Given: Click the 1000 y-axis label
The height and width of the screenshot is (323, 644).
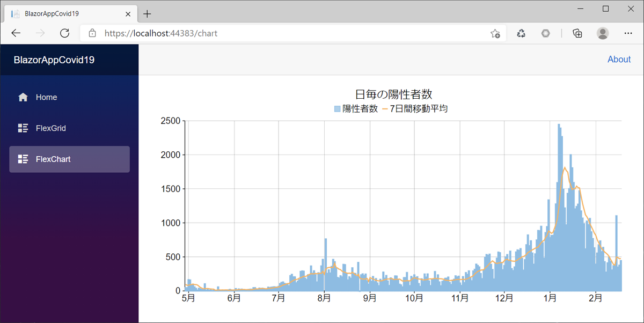Looking at the screenshot, I should coord(171,223).
